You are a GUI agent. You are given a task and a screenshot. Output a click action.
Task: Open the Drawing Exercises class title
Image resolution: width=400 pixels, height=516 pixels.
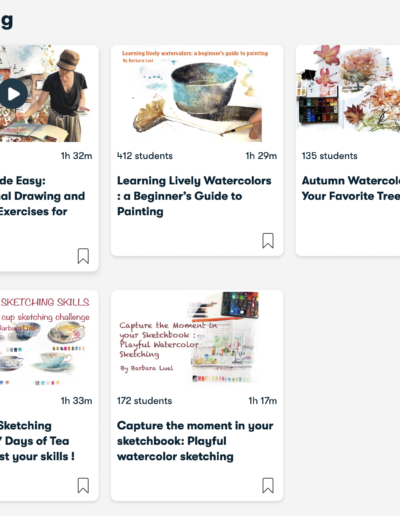click(42, 196)
